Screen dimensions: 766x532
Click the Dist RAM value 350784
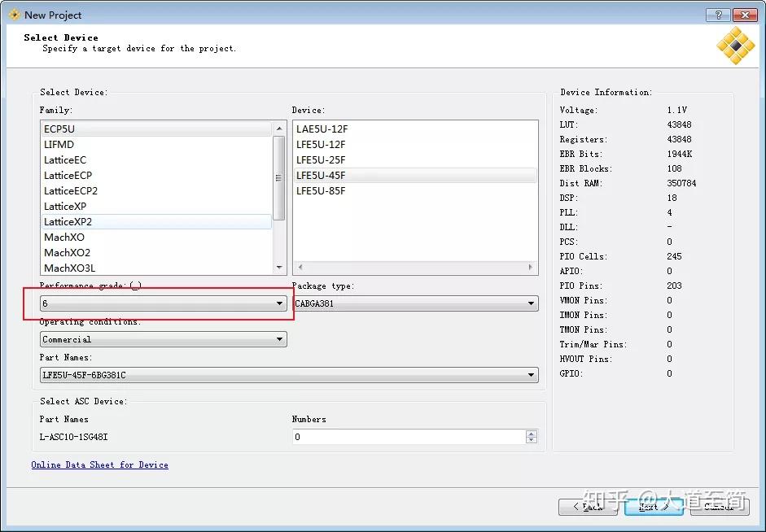click(681, 183)
